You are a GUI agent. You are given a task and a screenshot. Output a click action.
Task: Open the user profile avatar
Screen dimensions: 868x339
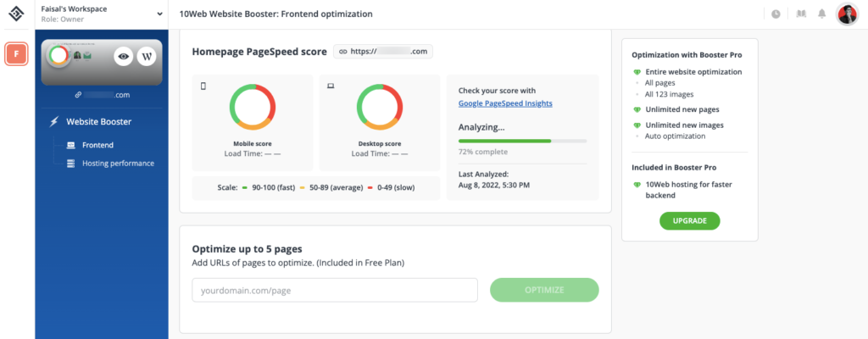(847, 14)
